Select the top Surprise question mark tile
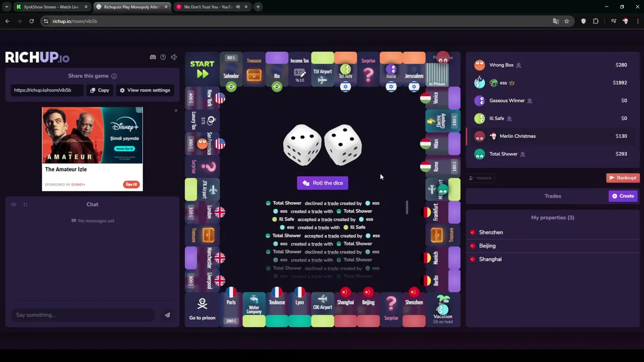This screenshot has width=644, height=362. point(368,69)
